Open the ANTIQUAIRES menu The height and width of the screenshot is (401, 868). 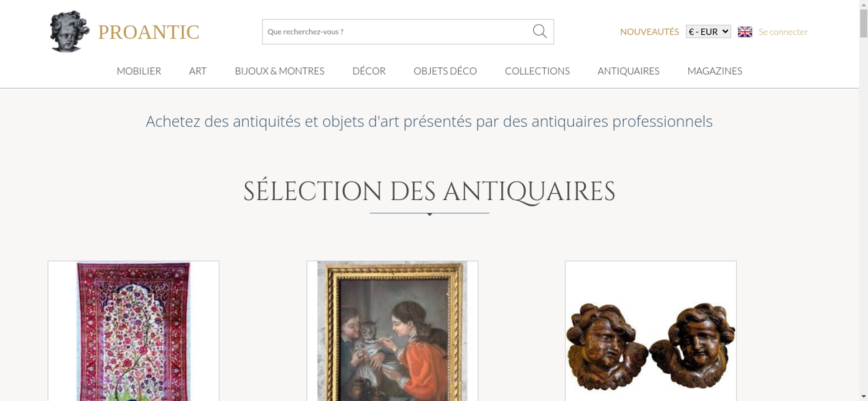[628, 71]
